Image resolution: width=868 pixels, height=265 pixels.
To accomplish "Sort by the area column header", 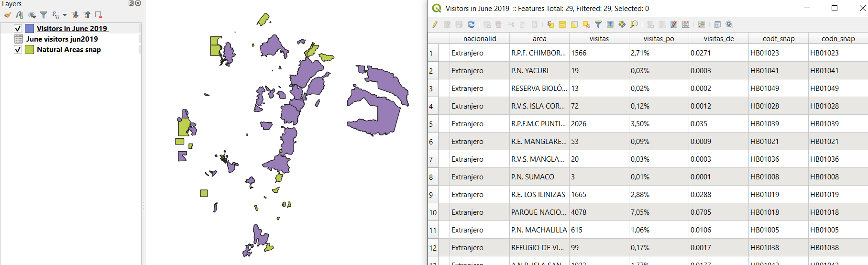I will pos(539,38).
